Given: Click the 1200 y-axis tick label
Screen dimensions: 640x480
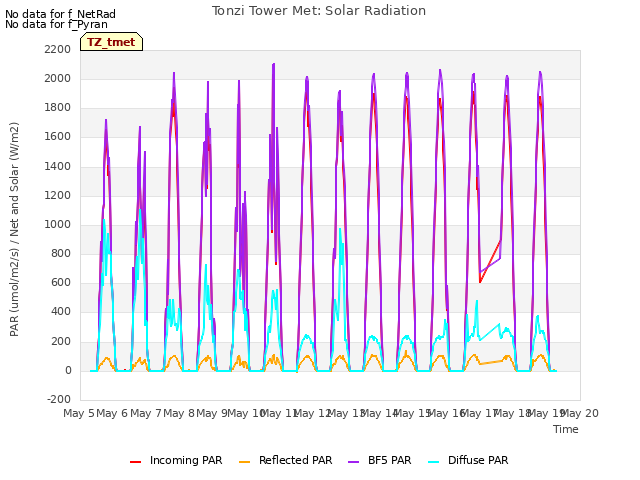Looking at the screenshot, I should click(x=58, y=196).
